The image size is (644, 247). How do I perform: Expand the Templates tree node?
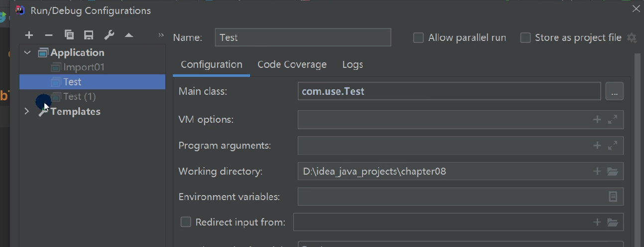[27, 111]
